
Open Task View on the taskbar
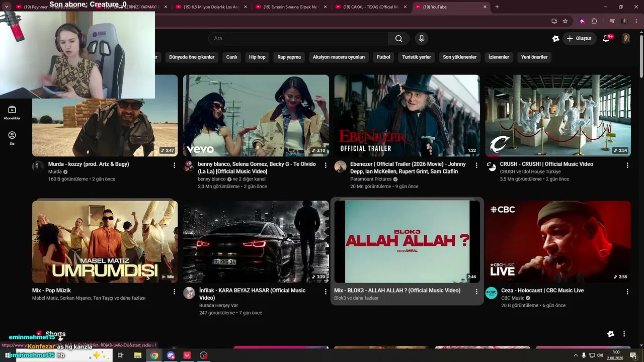pos(121,355)
